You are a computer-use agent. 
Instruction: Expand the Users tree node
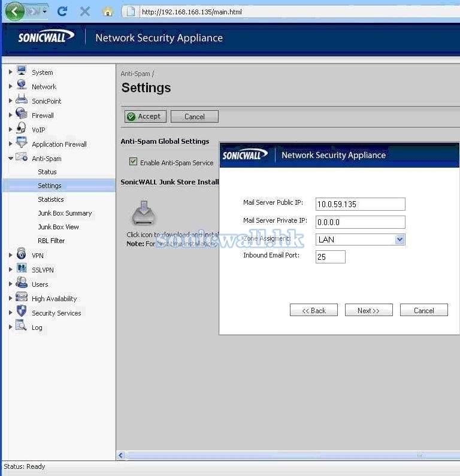pyautogui.click(x=10, y=284)
